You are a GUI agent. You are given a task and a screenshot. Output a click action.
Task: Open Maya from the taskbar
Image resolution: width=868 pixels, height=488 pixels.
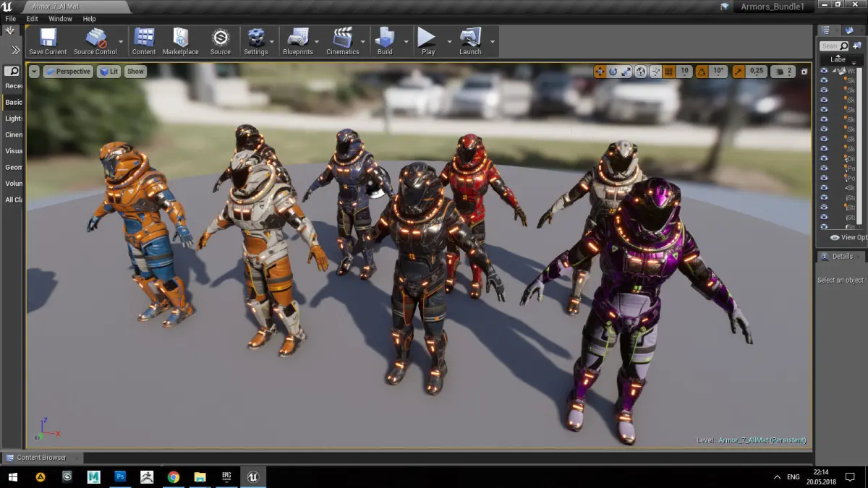tap(93, 477)
